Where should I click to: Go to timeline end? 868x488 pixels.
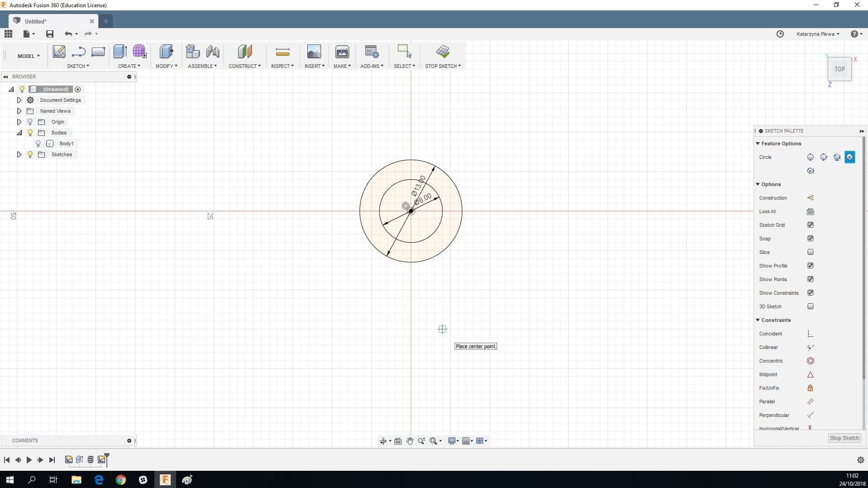pyautogui.click(x=52, y=460)
